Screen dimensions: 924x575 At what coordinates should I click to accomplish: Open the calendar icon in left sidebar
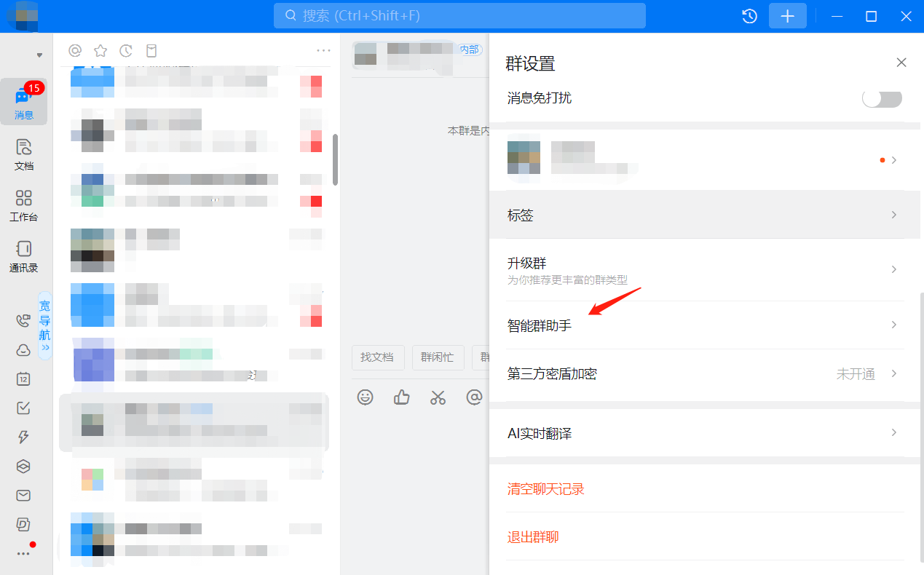23,378
